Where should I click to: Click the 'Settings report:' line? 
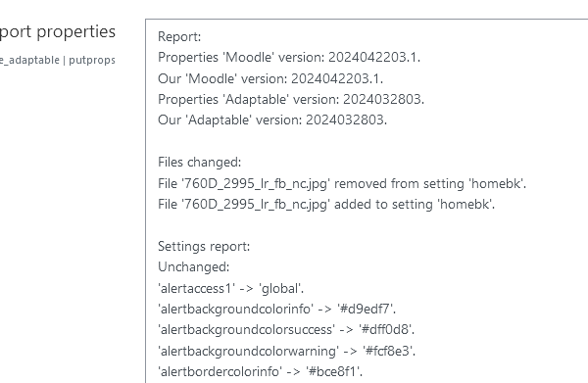pyautogui.click(x=204, y=247)
